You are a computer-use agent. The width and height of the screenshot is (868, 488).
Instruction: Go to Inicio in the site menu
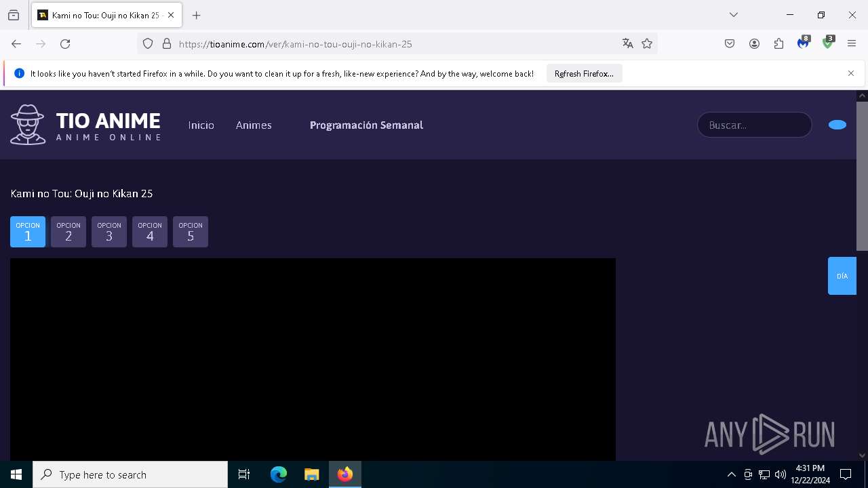(x=201, y=125)
